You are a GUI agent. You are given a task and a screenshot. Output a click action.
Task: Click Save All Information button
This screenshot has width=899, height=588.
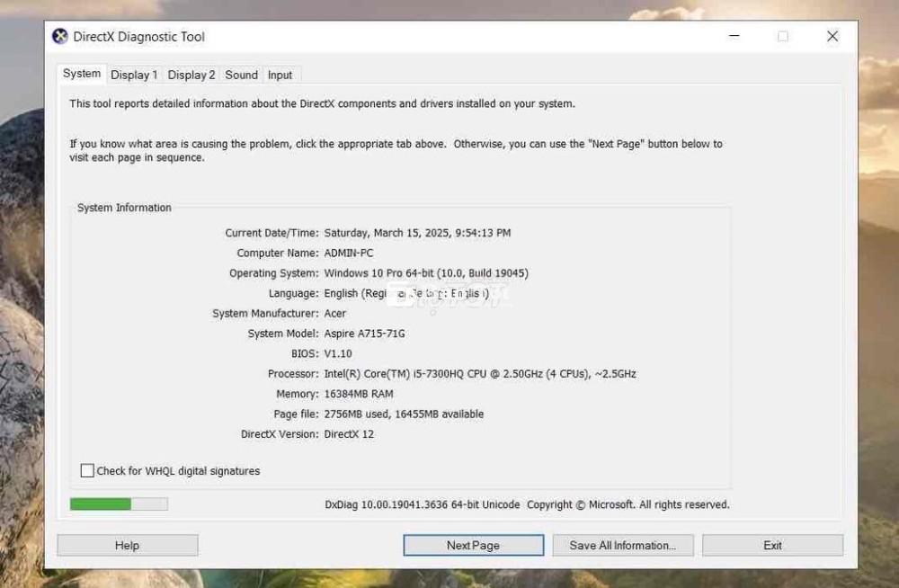point(623,546)
